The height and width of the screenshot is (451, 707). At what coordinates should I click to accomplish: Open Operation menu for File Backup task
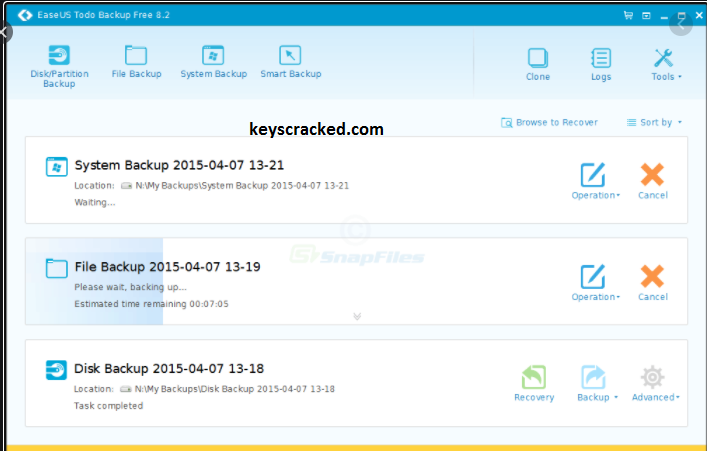coord(595,283)
